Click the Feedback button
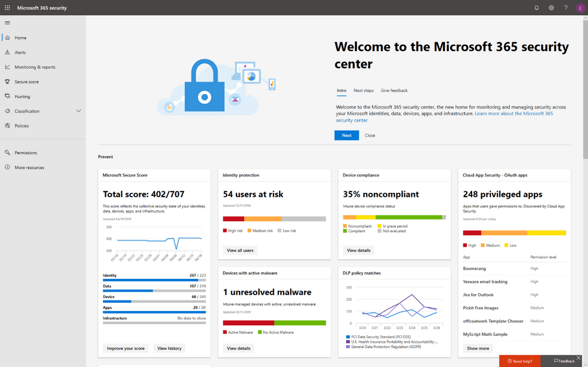 564,361
